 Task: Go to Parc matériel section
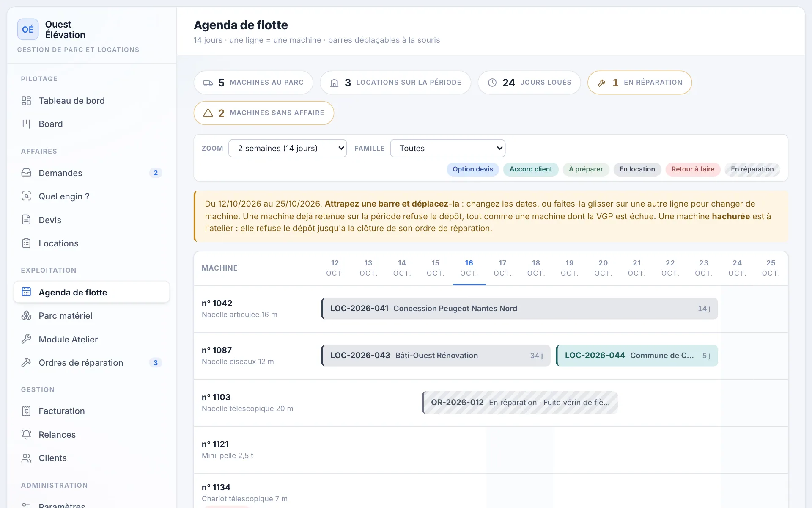pos(92,316)
